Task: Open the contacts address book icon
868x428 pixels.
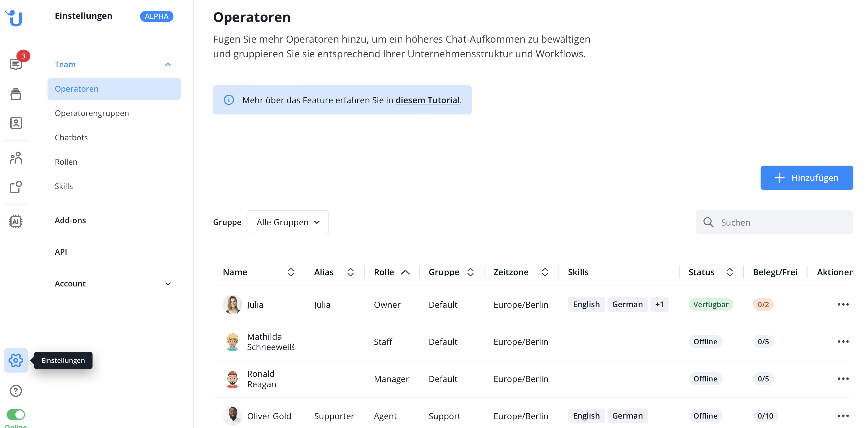Action: pyautogui.click(x=16, y=123)
